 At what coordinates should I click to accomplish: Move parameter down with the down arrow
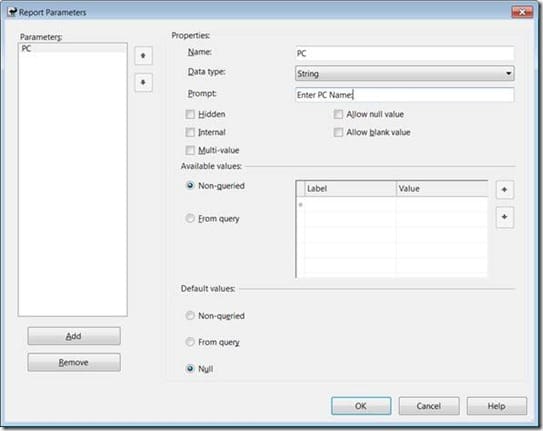(x=143, y=82)
